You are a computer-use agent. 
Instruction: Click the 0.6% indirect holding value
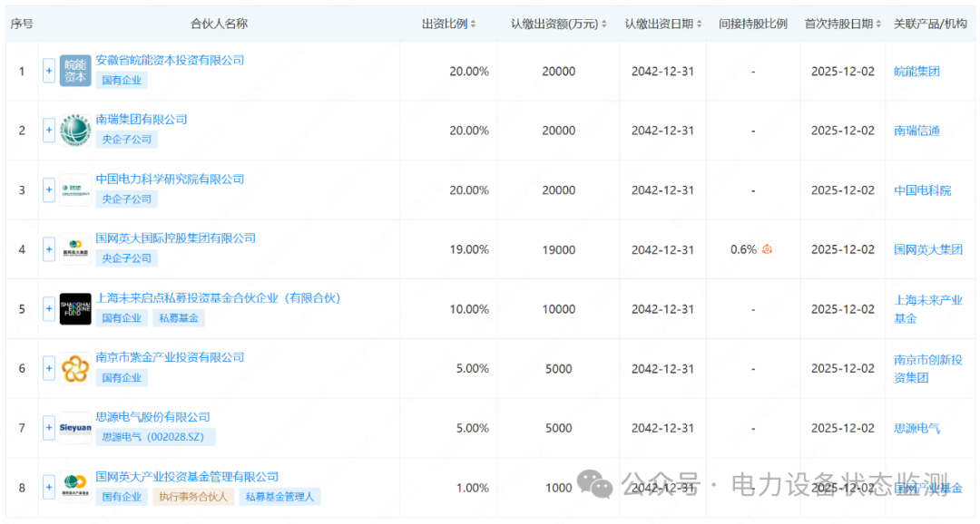tap(743, 250)
